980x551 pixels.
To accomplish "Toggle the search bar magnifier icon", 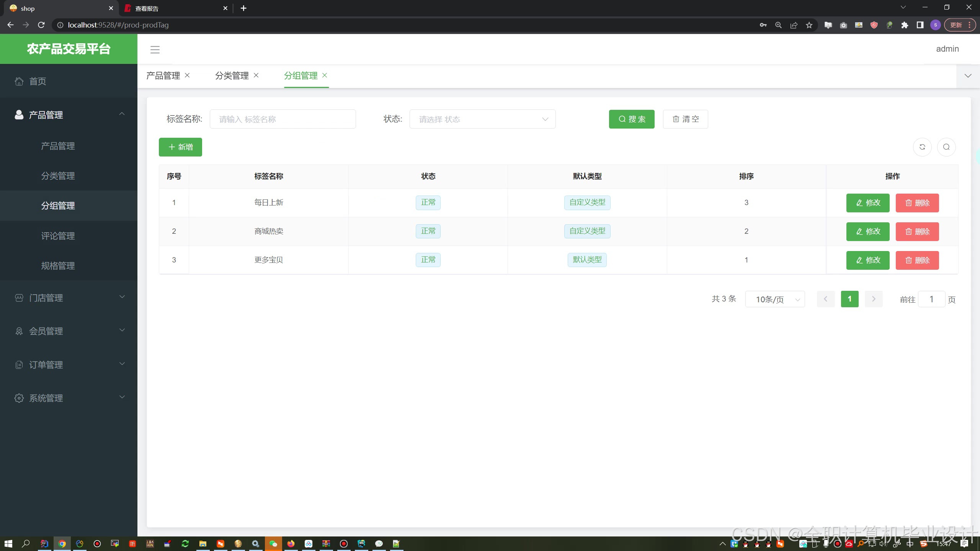I will click(946, 147).
